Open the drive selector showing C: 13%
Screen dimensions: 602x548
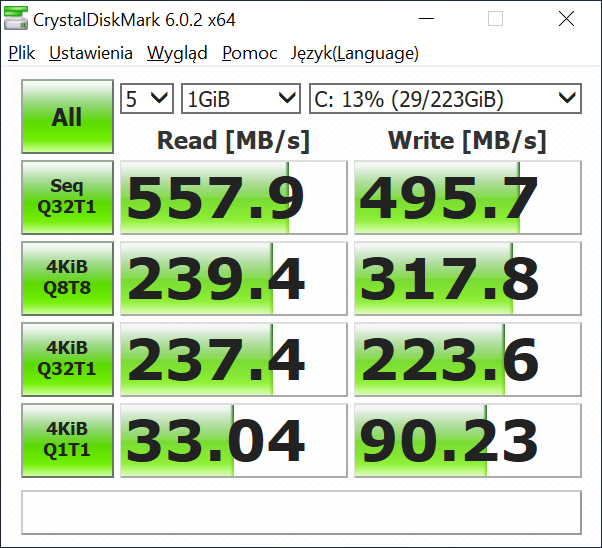(445, 98)
